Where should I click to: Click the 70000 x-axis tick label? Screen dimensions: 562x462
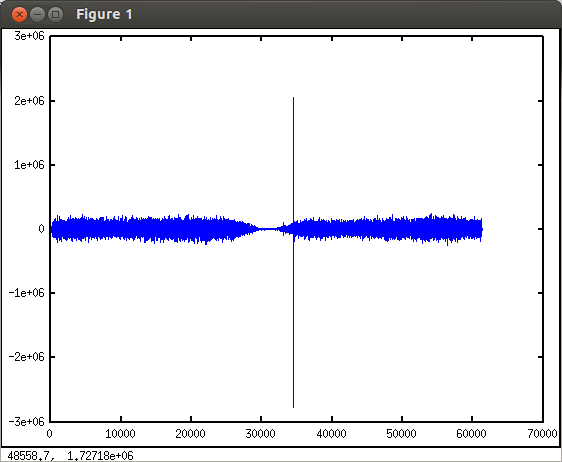tap(542, 434)
